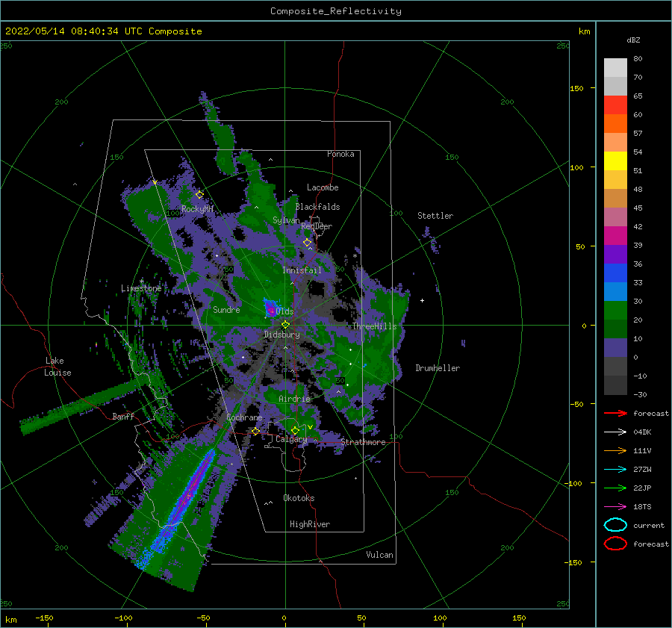Screen dimensions: 672x628
Task: Click the Sundre label
Action: tap(227, 309)
